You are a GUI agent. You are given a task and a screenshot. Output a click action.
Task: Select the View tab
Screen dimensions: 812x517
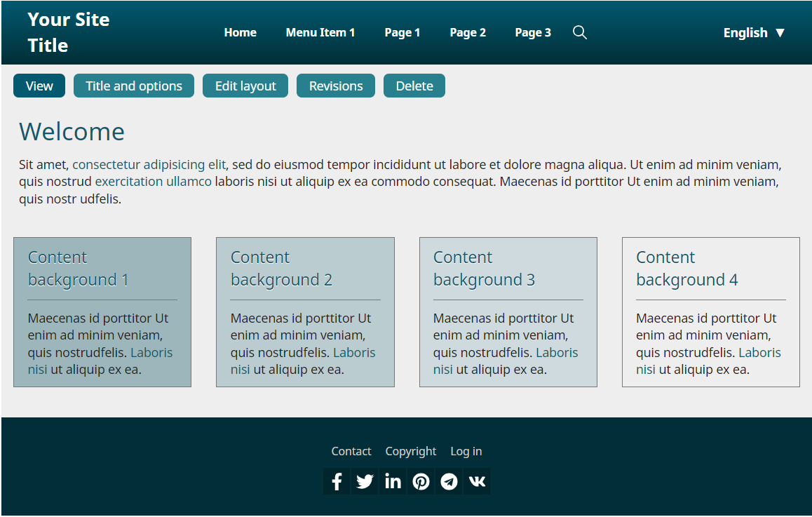tap(39, 86)
